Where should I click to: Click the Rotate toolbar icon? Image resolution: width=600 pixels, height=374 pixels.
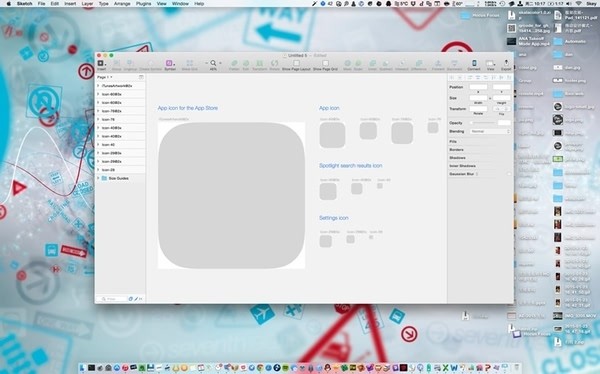(274, 64)
